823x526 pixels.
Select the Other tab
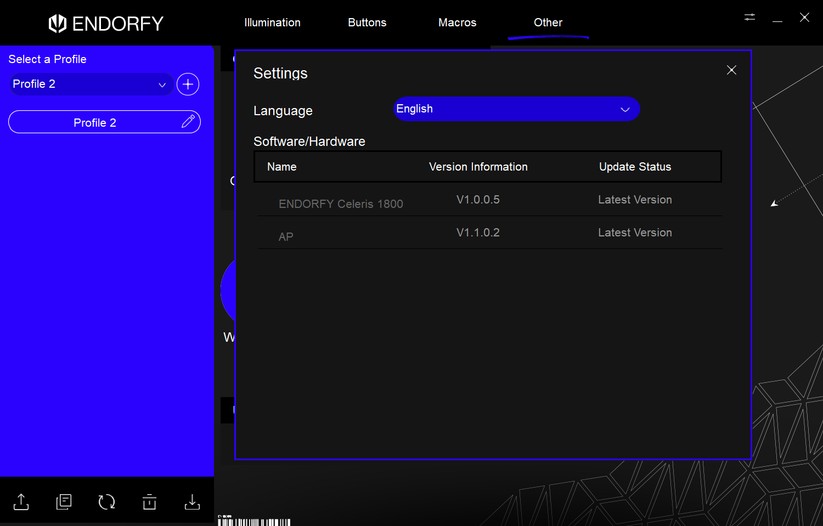tap(548, 23)
